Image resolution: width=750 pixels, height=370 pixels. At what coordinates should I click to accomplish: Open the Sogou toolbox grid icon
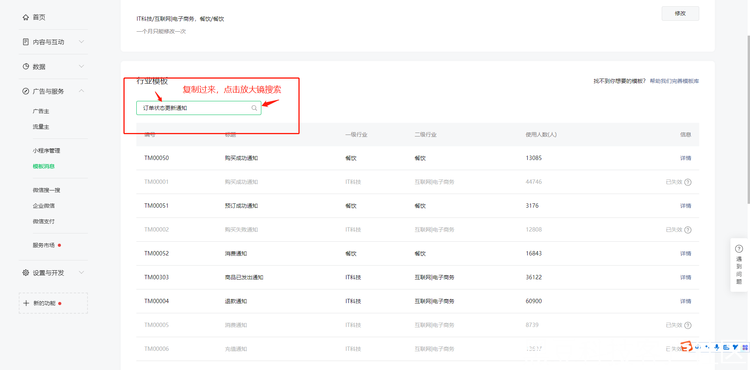coord(744,348)
